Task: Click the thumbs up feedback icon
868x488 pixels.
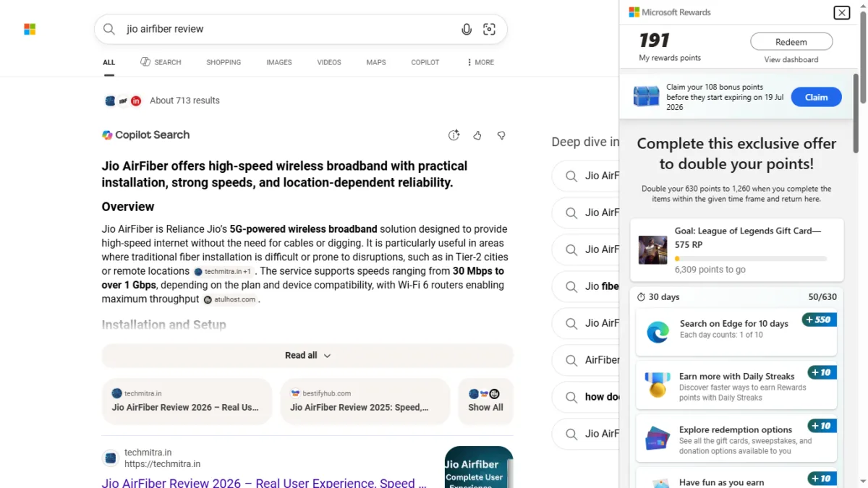Action: 477,135
